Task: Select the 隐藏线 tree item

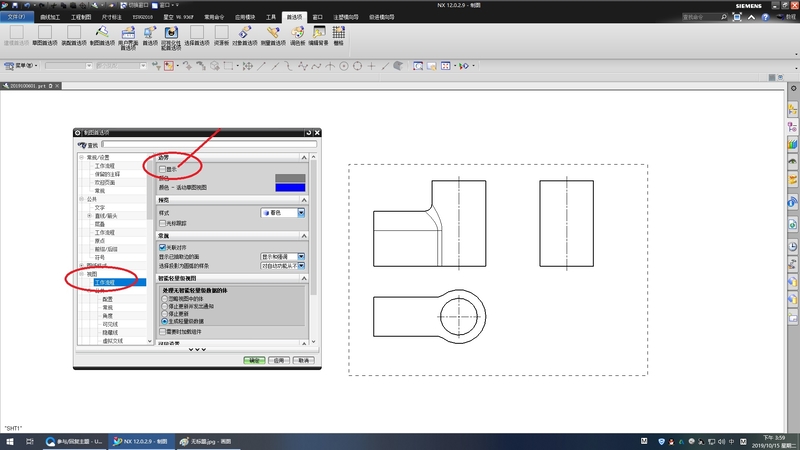Action: (x=110, y=332)
